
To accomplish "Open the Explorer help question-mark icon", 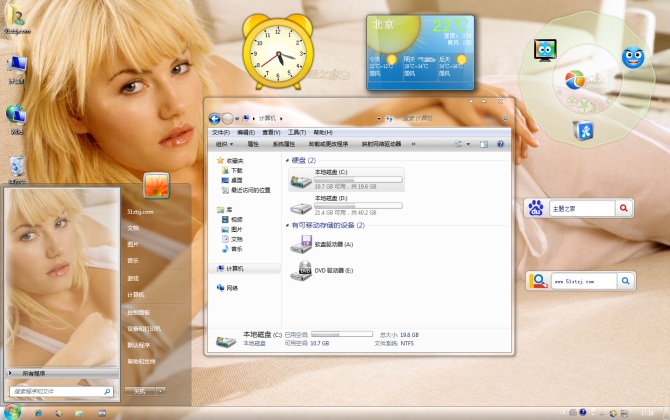I will pos(500,144).
